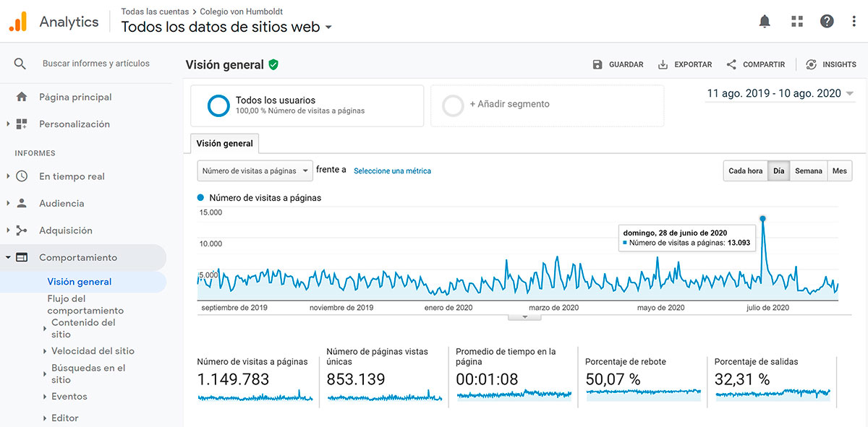Click Seleccione una métrica link
The width and height of the screenshot is (868, 427).
point(392,171)
